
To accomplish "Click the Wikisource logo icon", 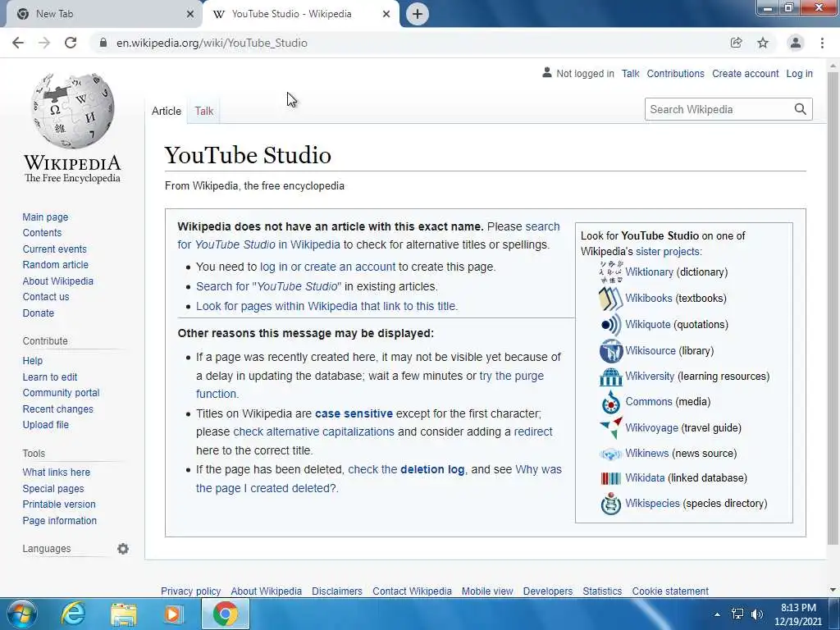I will [x=610, y=351].
